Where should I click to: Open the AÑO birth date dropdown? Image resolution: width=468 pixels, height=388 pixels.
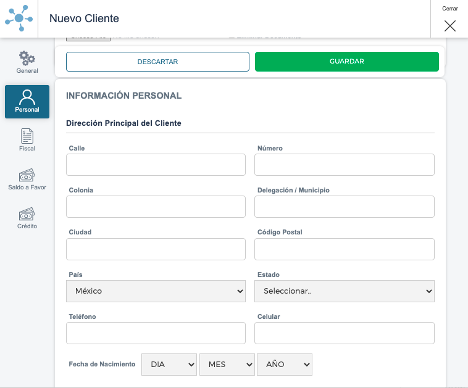[285, 364]
